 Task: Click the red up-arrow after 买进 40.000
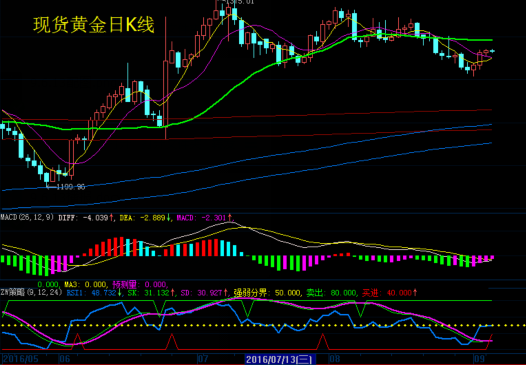click(x=415, y=293)
